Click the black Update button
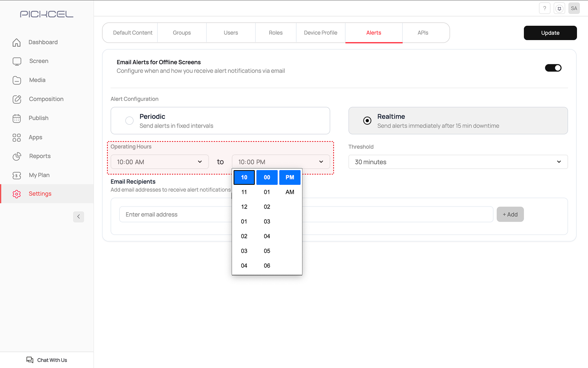Image resolution: width=588 pixels, height=368 pixels. (x=550, y=33)
